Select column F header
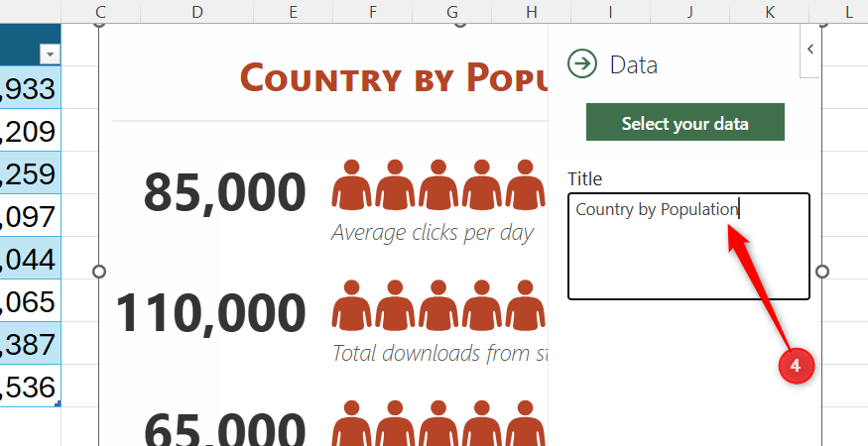This screenshot has height=446, width=868. point(373,12)
